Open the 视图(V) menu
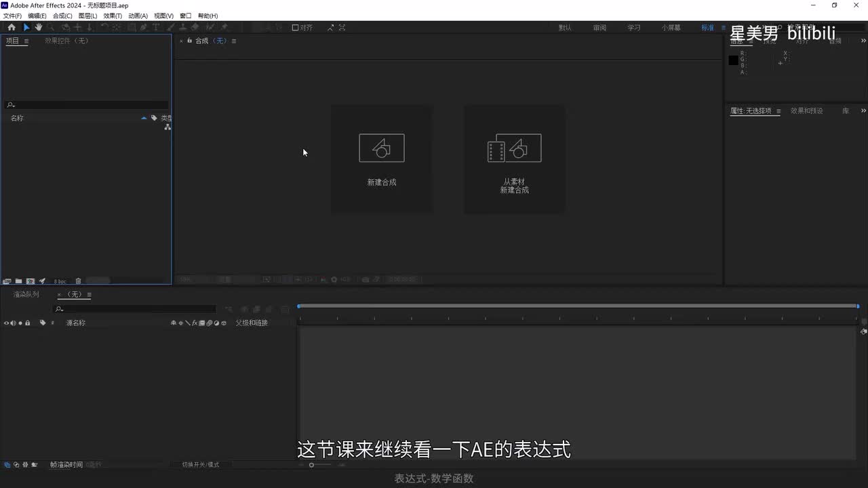This screenshot has height=488, width=868. pyautogui.click(x=163, y=16)
